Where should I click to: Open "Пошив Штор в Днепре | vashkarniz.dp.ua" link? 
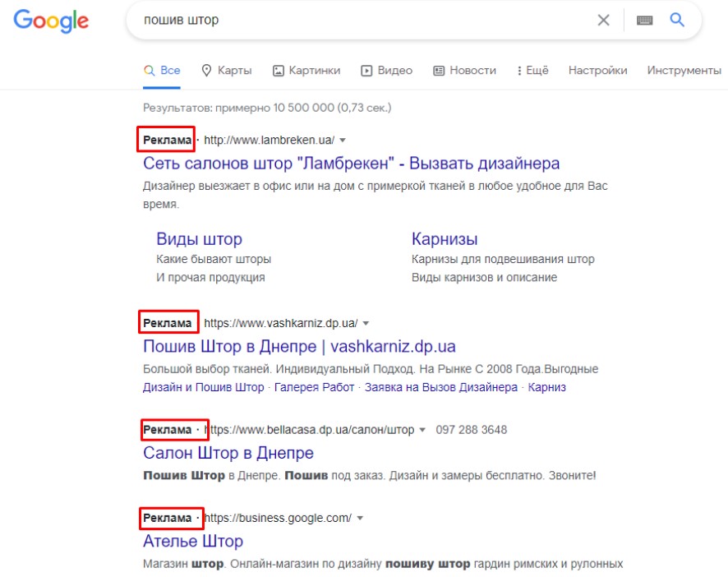pos(299,347)
